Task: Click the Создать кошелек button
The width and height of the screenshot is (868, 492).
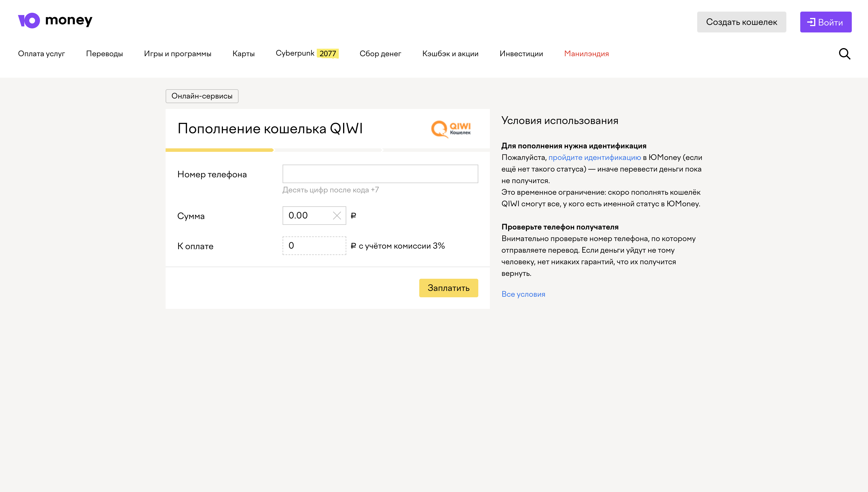Action: tap(741, 22)
